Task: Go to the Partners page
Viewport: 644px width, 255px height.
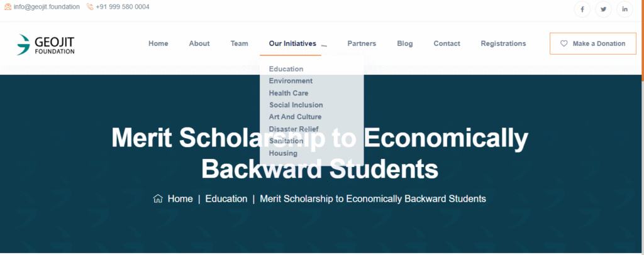Action: [x=362, y=44]
